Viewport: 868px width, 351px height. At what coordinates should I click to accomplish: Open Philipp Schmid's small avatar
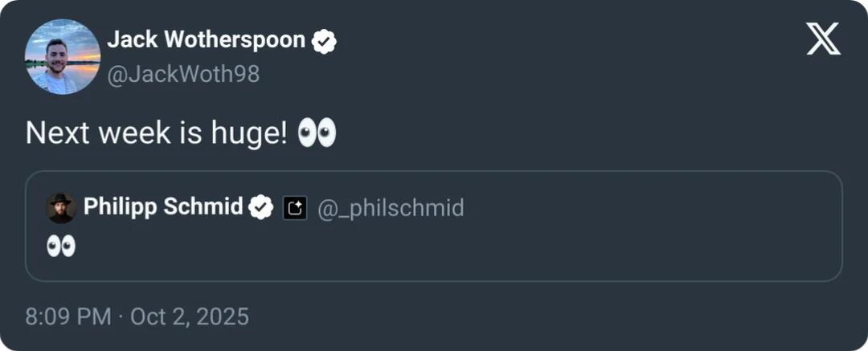[x=61, y=208]
